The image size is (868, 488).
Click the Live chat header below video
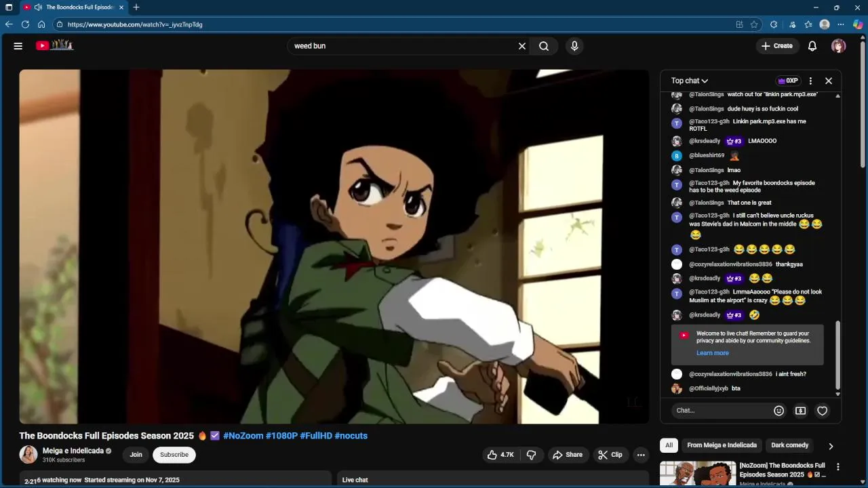[x=355, y=480]
